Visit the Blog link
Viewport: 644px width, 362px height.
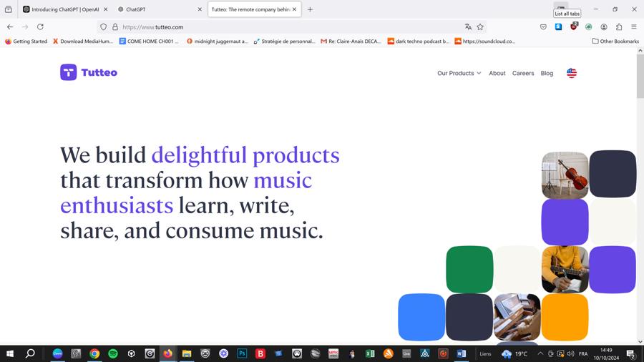[547, 73]
